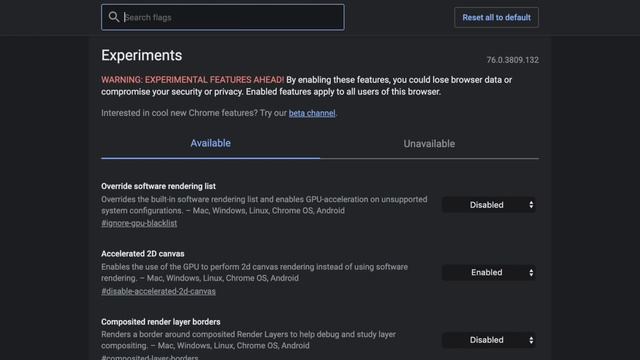Click Reset all to default button
This screenshot has width=640, height=360.
coord(496,18)
